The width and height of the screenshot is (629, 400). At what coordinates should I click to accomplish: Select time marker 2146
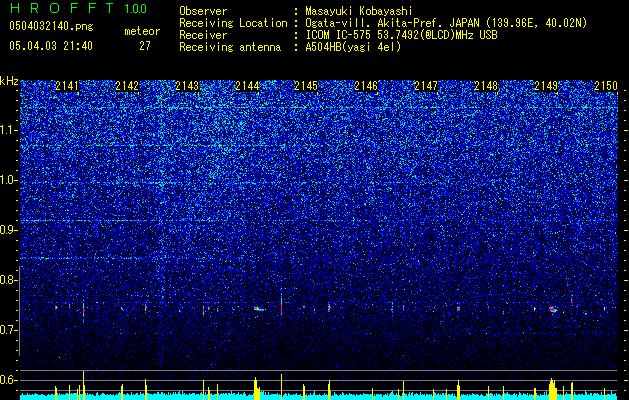pos(366,86)
